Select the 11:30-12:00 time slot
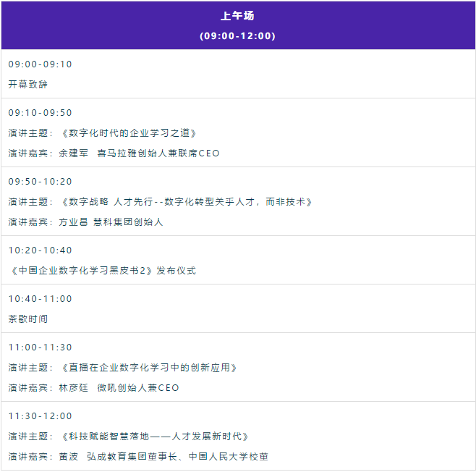The image size is (476, 472). pyautogui.click(x=41, y=416)
